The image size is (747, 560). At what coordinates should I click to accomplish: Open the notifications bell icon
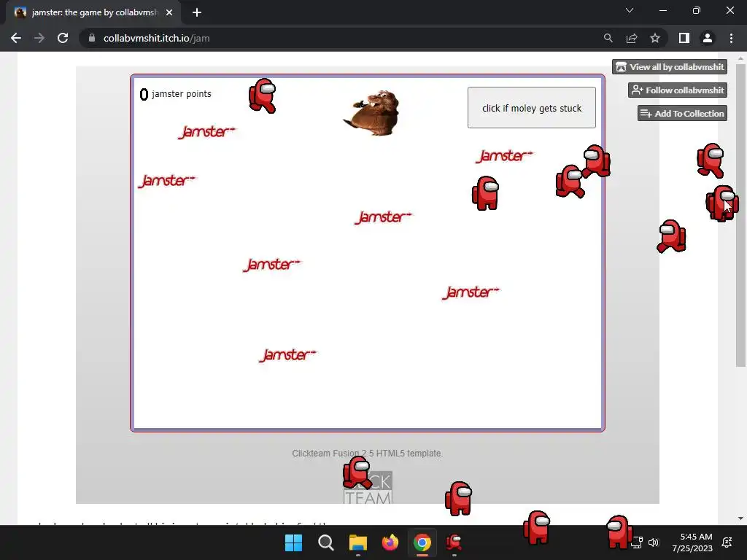click(x=727, y=542)
